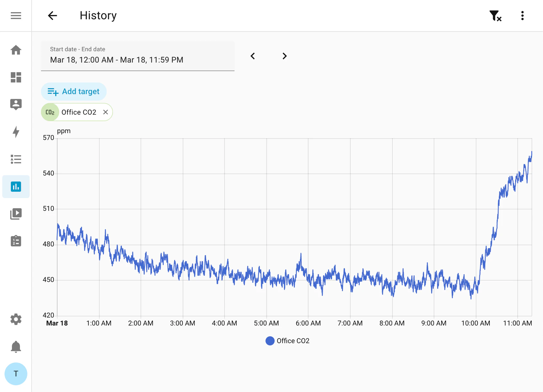Open the three-dot overflow menu
Screen dimensions: 543x392
pyautogui.click(x=522, y=15)
